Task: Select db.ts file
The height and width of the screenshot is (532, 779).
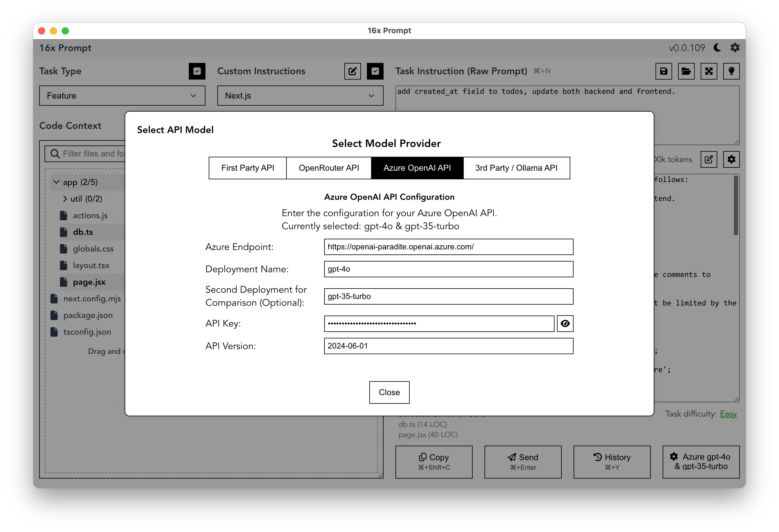Action: click(x=83, y=232)
